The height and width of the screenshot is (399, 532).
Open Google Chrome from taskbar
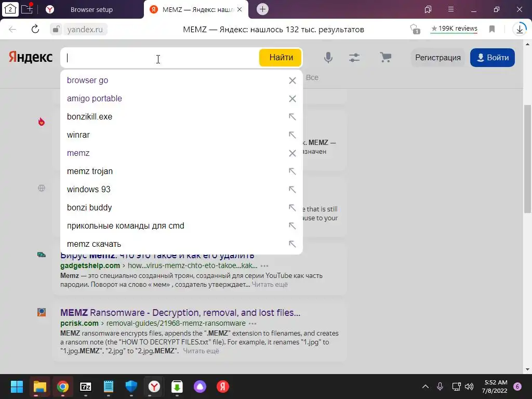pyautogui.click(x=63, y=387)
